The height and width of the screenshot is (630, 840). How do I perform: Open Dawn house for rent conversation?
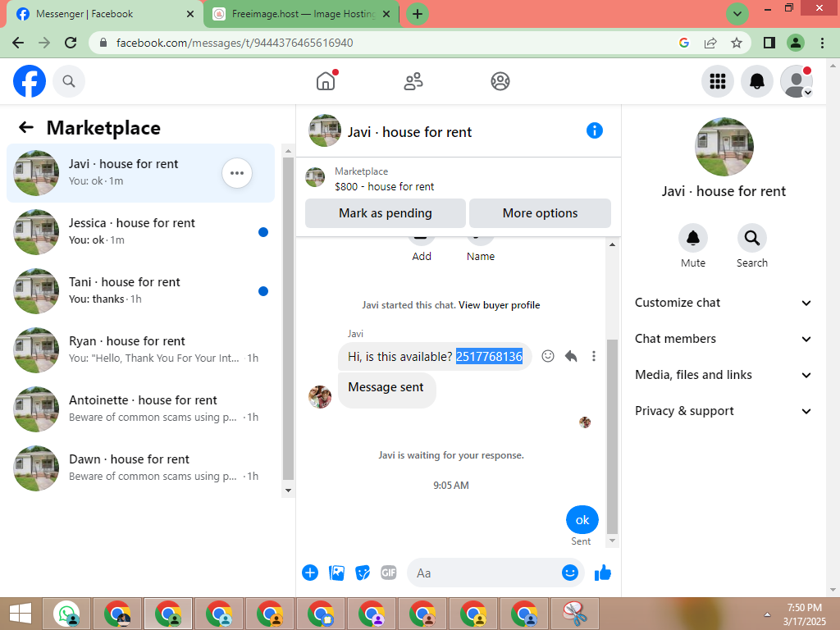click(x=140, y=468)
